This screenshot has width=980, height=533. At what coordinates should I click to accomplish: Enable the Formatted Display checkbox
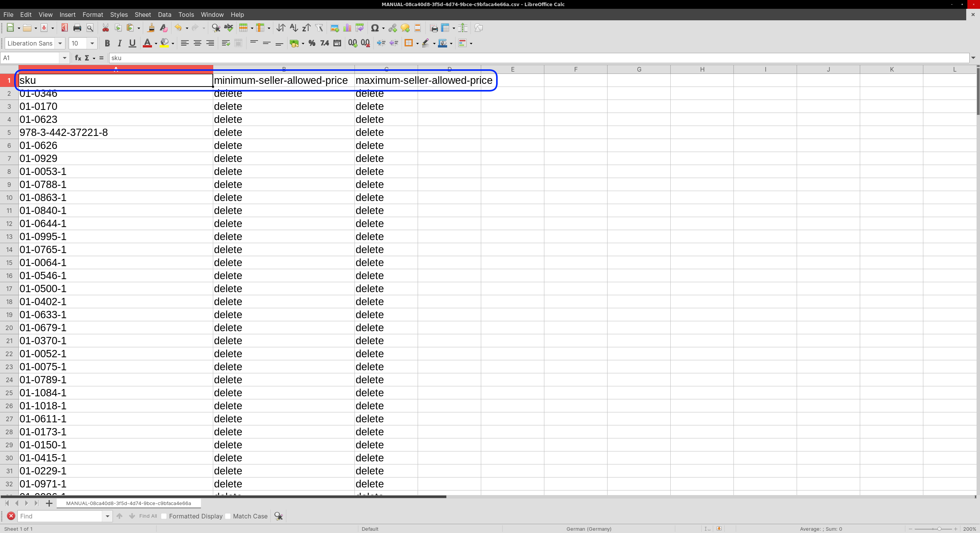tap(164, 516)
